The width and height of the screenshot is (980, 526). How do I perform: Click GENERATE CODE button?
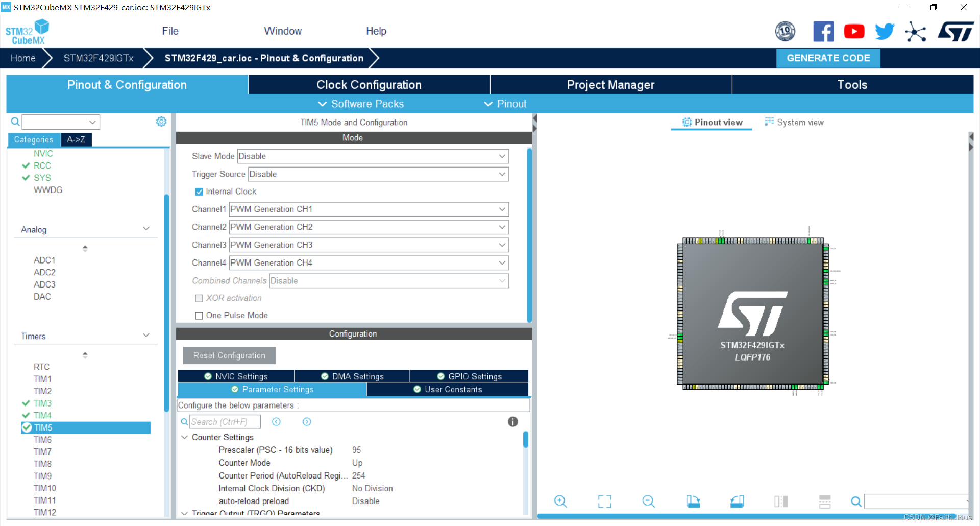click(x=828, y=58)
